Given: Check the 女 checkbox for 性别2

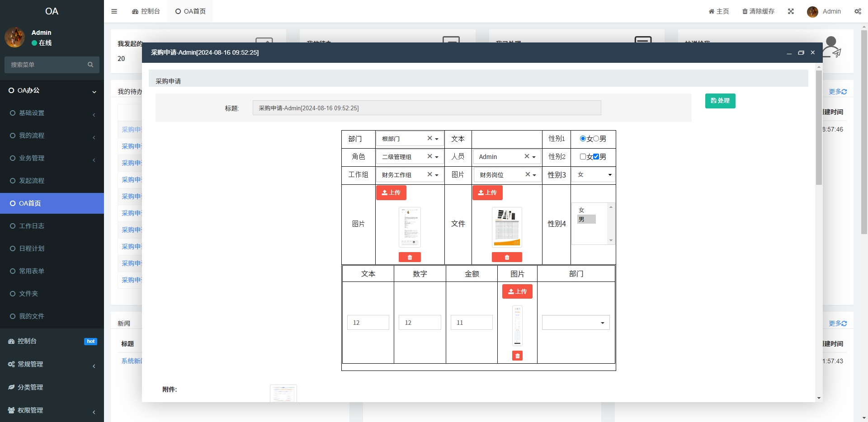Looking at the screenshot, I should (583, 157).
